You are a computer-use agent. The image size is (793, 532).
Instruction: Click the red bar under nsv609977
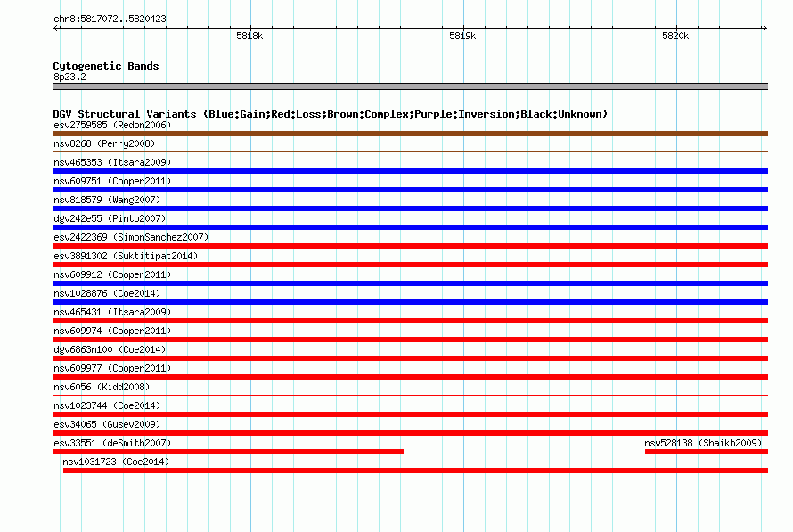pos(410,377)
